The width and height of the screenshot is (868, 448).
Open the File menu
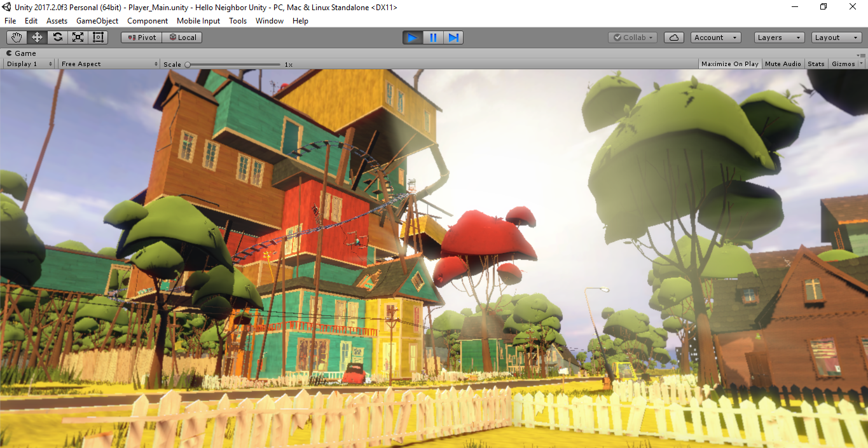pos(10,21)
